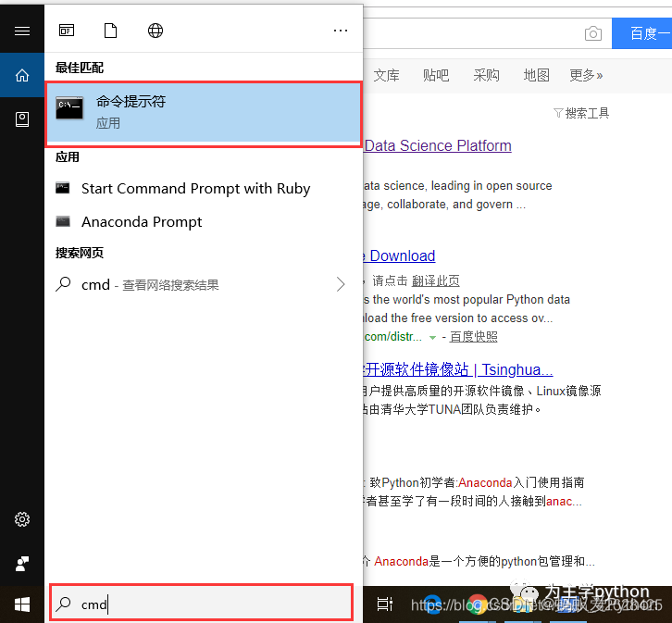Screen dimensions: 672x623
Task: Click the Windows Start button
Action: pos(22,604)
